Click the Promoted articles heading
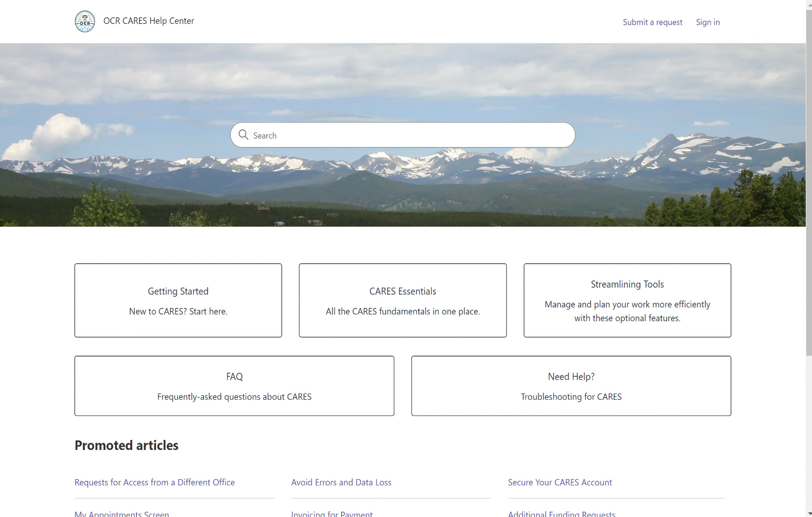Viewport: 812px width, 517px height. (126, 445)
